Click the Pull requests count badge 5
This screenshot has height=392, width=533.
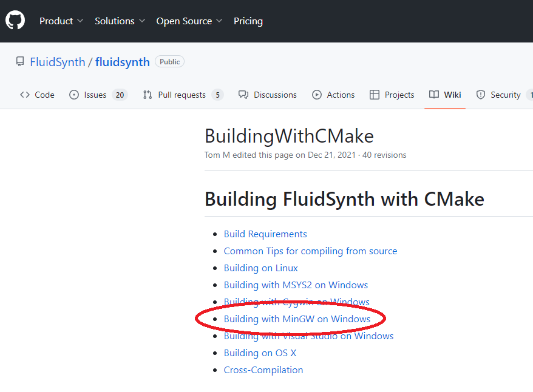(217, 95)
